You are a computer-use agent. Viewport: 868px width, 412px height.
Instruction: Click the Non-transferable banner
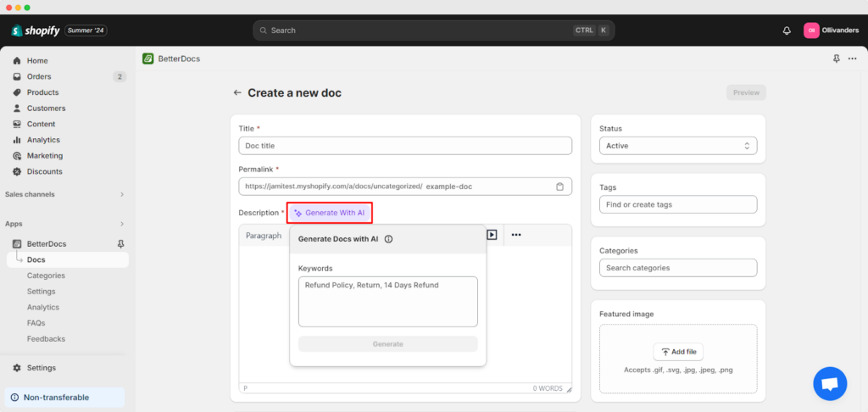(64, 398)
